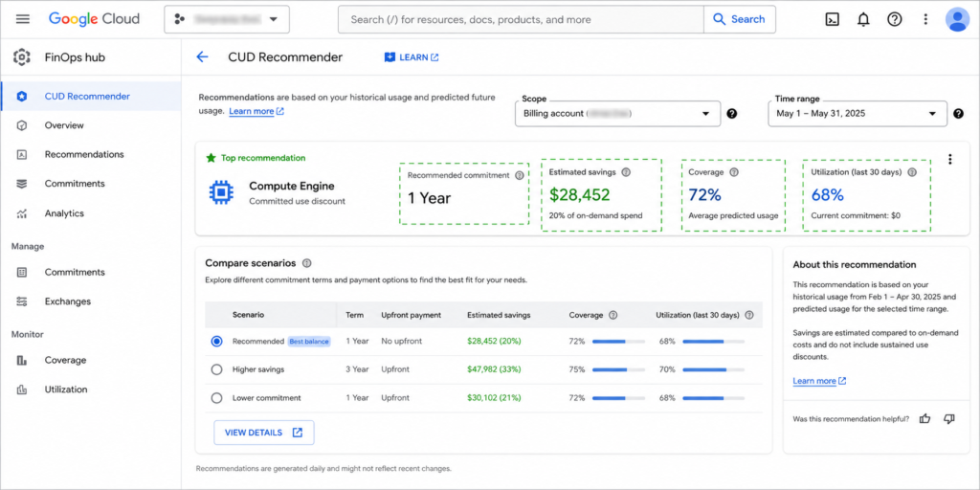Open the user account avatar

point(957,19)
